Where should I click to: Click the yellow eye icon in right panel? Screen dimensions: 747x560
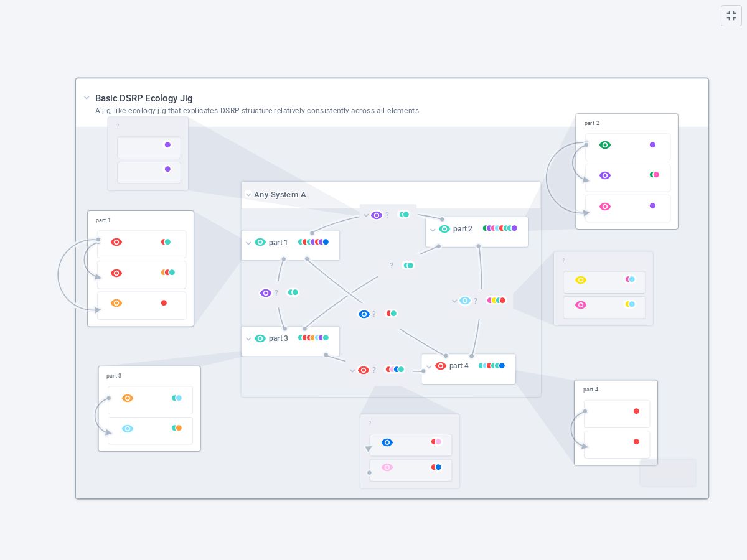click(x=580, y=280)
